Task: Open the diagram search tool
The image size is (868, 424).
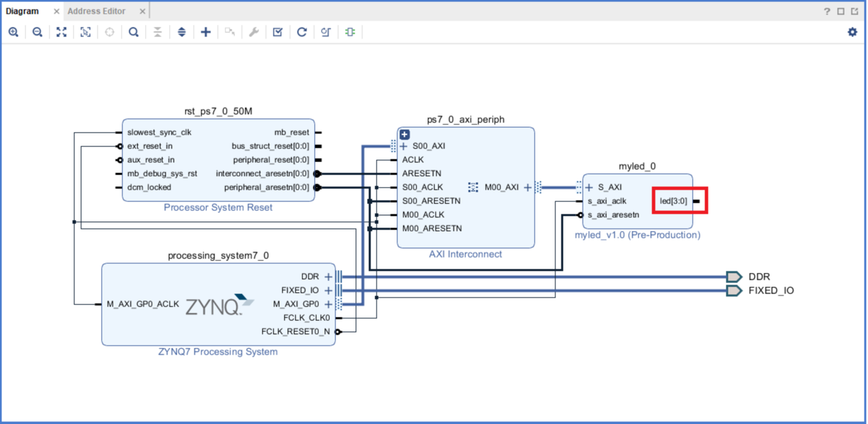Action: (133, 32)
